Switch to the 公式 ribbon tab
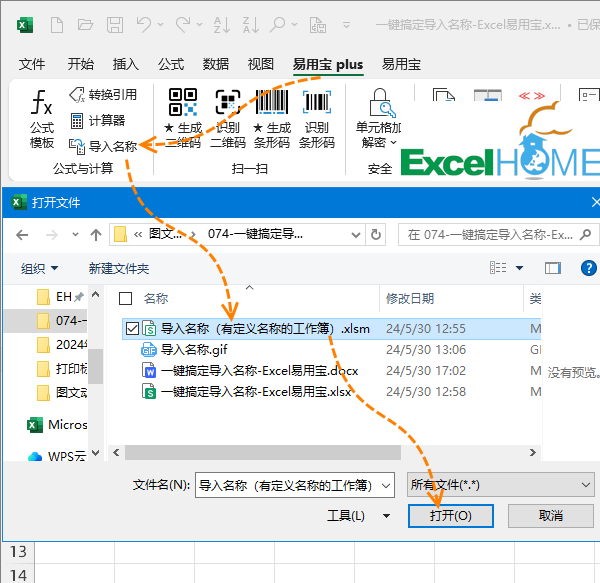600x583 pixels. (171, 64)
